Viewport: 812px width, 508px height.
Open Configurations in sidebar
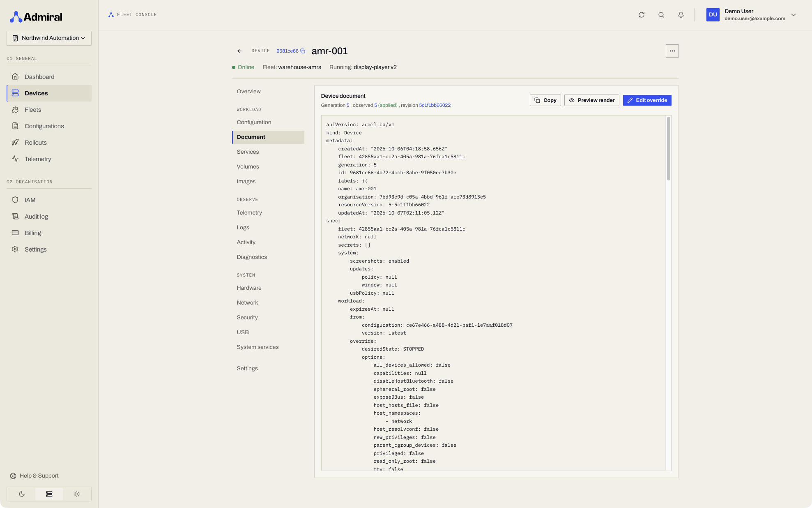(49, 126)
